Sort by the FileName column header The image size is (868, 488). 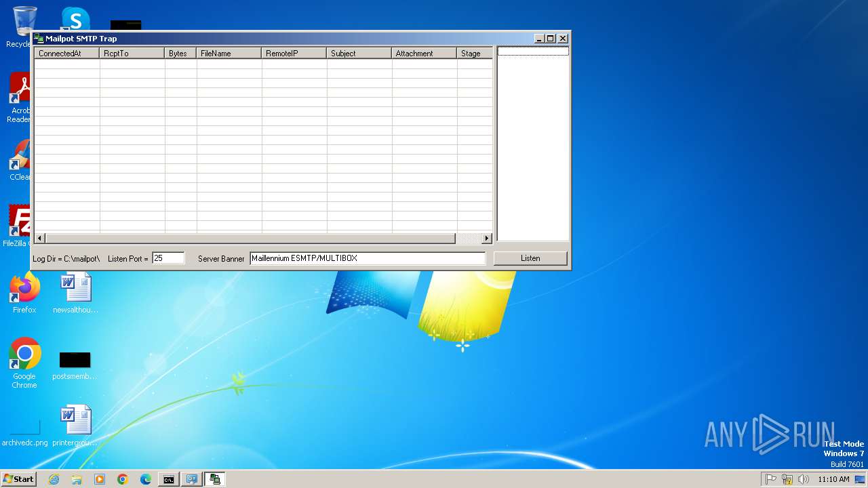coord(229,53)
